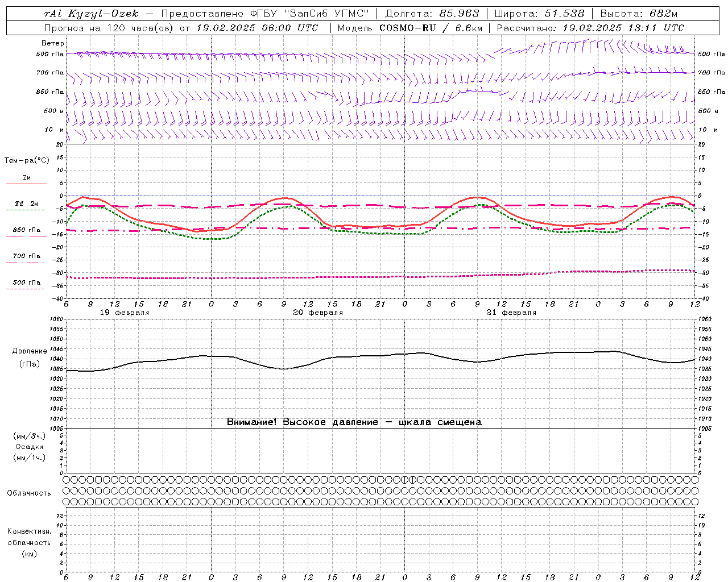Click the (мм/3ч.) precipitation unit label
Viewport: 728px width, 582px height.
[x=30, y=436]
